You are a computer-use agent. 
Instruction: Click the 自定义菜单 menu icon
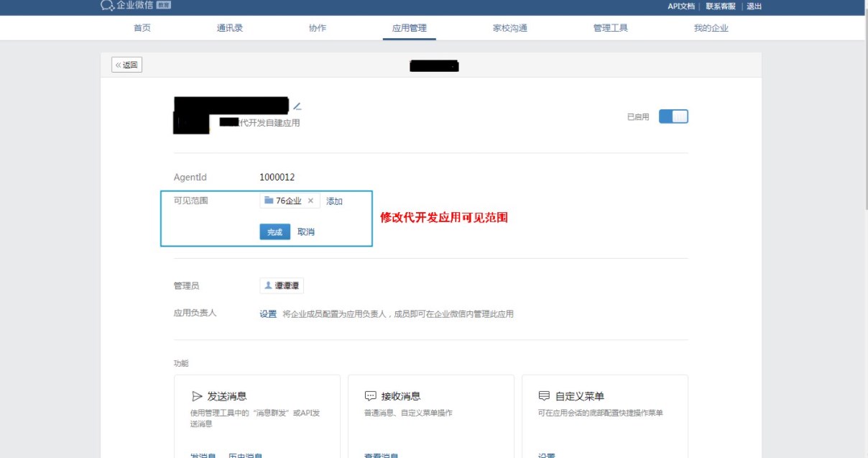[544, 396]
